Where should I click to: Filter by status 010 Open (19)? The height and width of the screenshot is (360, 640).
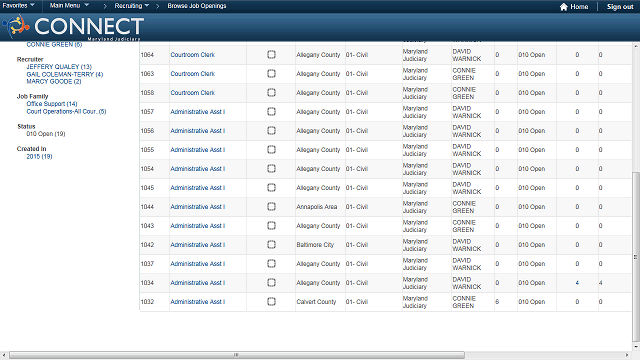[46, 134]
